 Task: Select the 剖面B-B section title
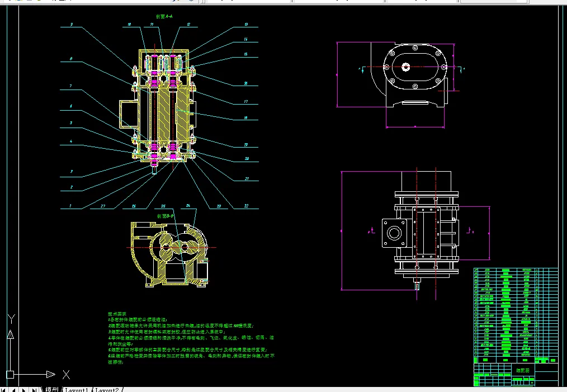tap(166, 216)
